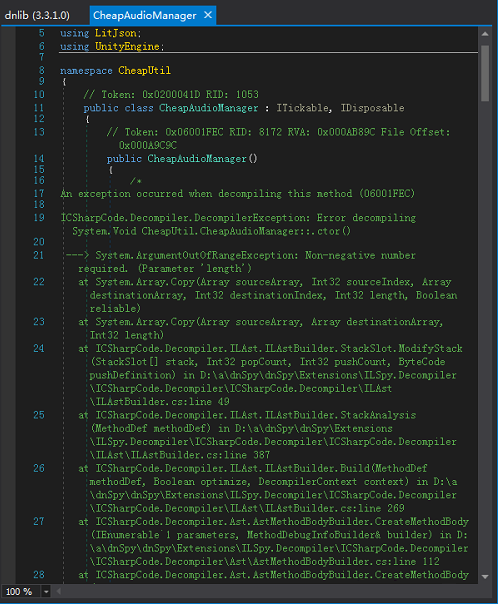The image size is (498, 604).
Task: Click line number 26 in the gutter
Action: click(x=39, y=468)
